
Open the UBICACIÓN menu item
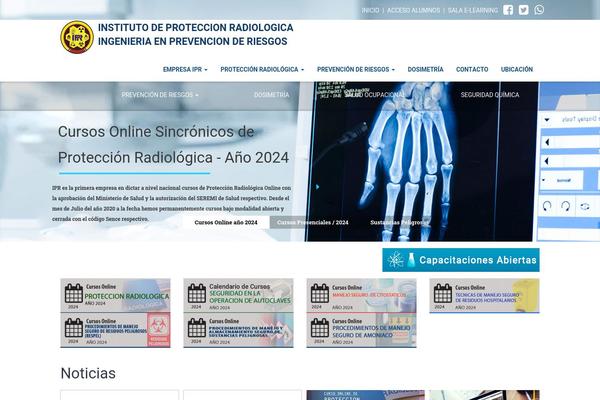pos(517,69)
